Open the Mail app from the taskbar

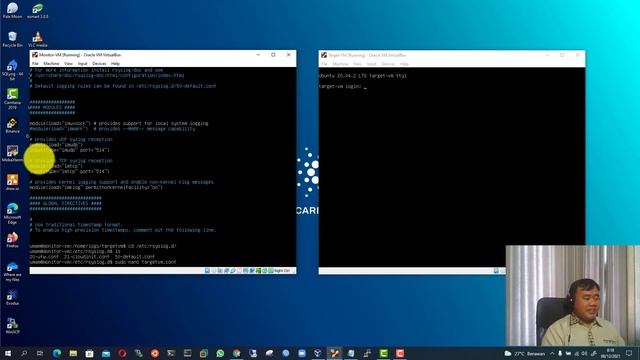coord(106,353)
